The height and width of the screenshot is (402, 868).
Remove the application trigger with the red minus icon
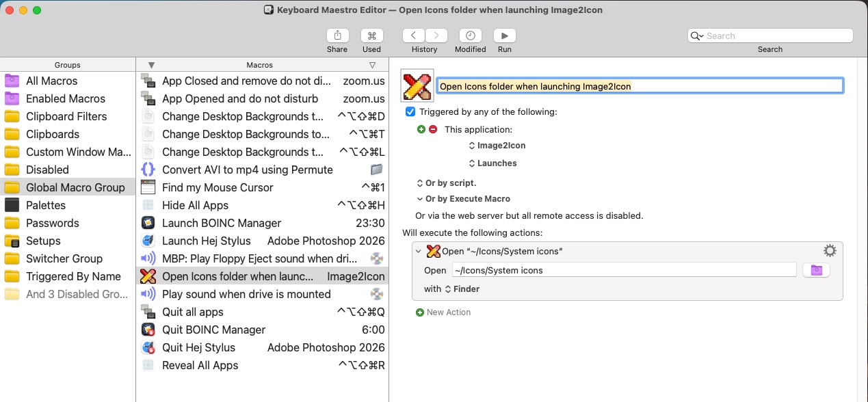click(x=432, y=129)
